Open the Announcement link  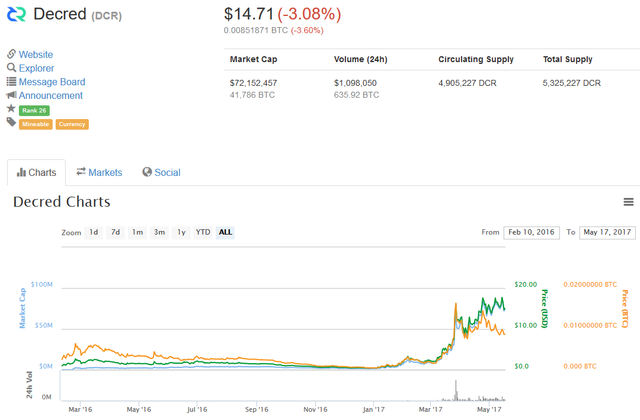(51, 96)
